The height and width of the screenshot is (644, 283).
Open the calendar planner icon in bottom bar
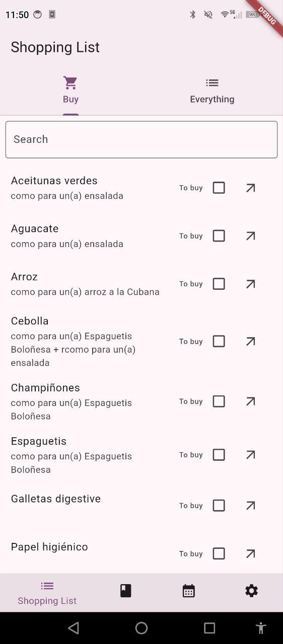pyautogui.click(x=189, y=591)
